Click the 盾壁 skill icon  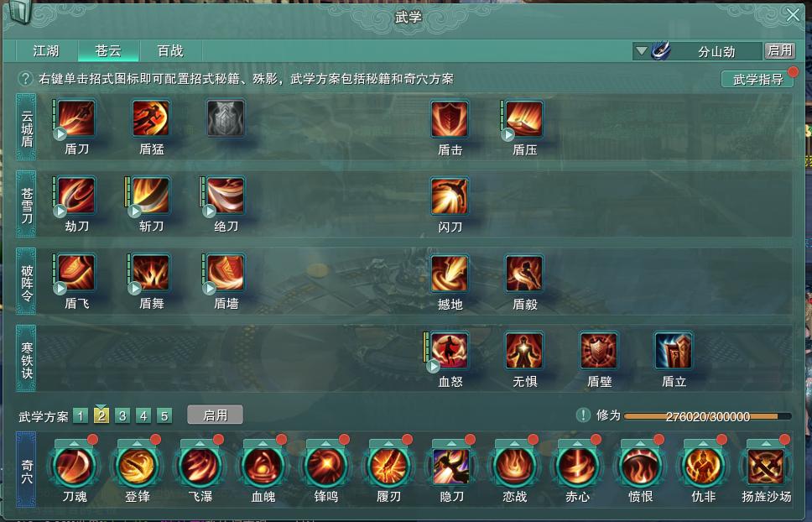(x=599, y=351)
